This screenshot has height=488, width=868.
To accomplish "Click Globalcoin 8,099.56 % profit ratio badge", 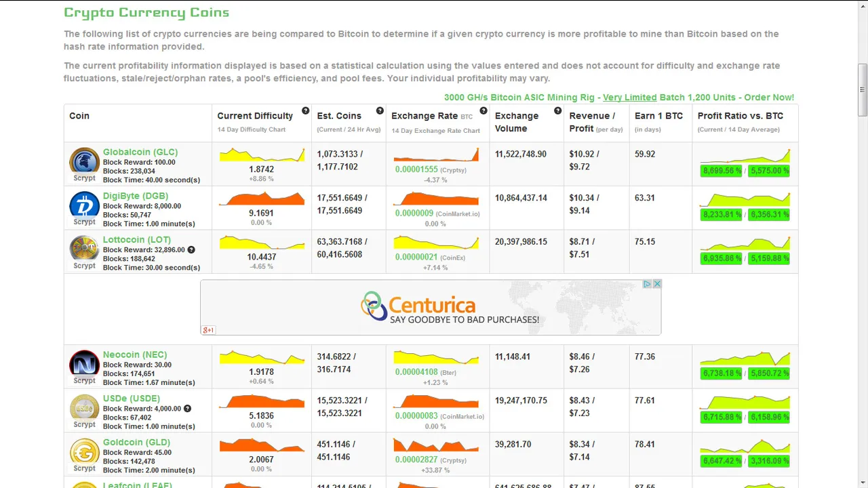I will pos(722,171).
